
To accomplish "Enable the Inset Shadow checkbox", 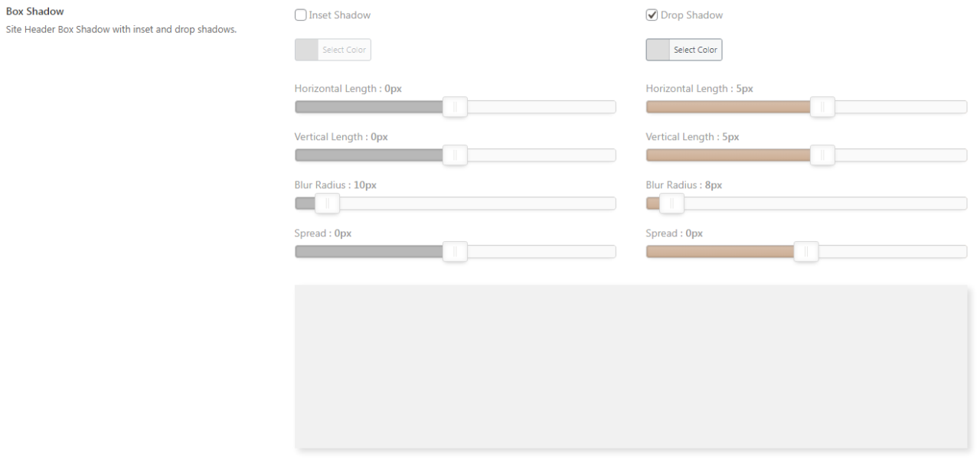I will click(x=300, y=15).
